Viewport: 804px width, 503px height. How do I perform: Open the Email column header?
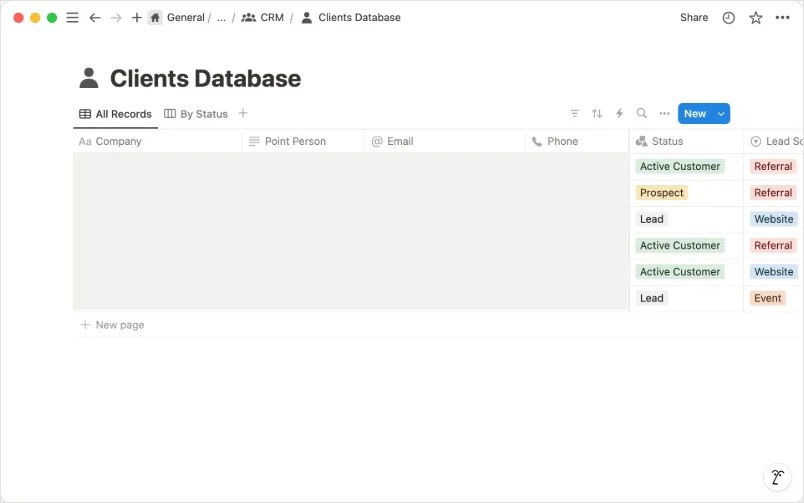click(x=445, y=142)
